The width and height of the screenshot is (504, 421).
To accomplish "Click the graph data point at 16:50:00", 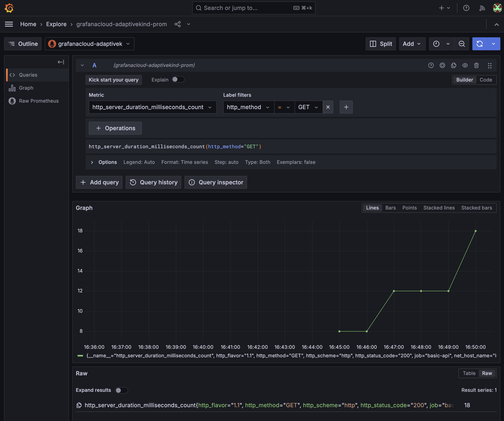I will pyautogui.click(x=475, y=231).
